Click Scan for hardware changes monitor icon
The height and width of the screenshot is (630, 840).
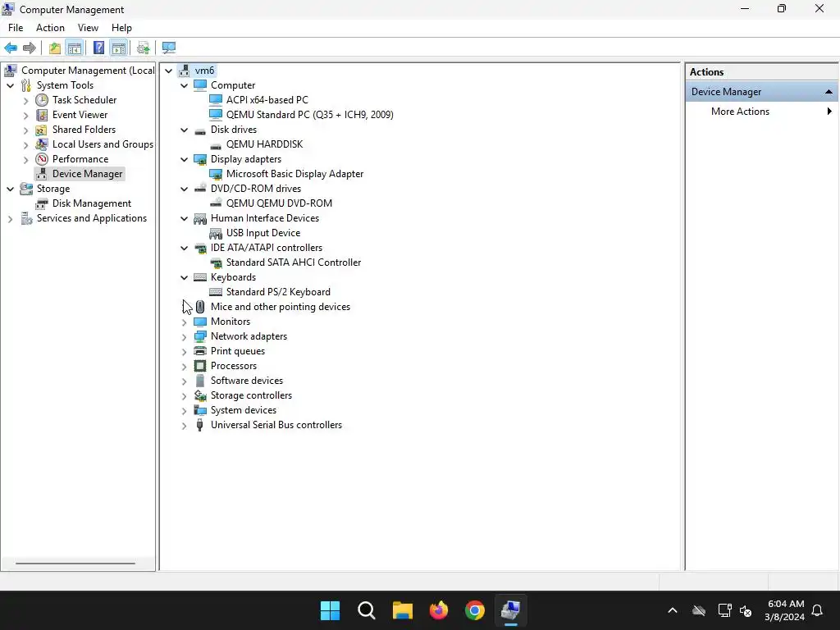pos(169,48)
